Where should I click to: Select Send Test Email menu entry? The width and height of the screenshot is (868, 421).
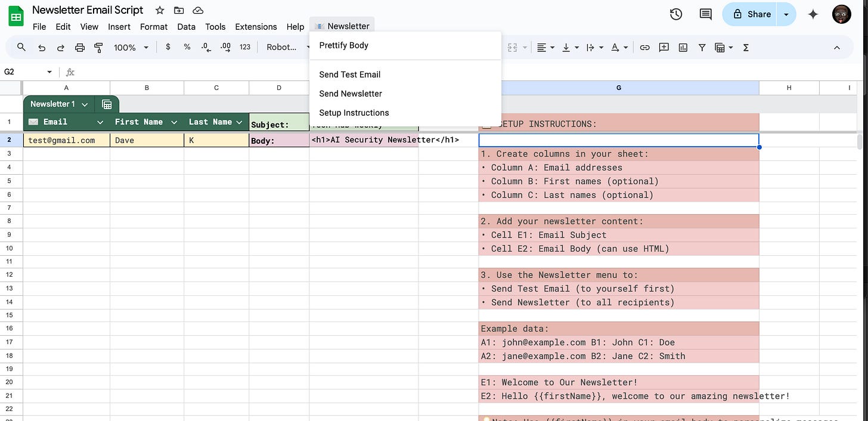pyautogui.click(x=350, y=75)
